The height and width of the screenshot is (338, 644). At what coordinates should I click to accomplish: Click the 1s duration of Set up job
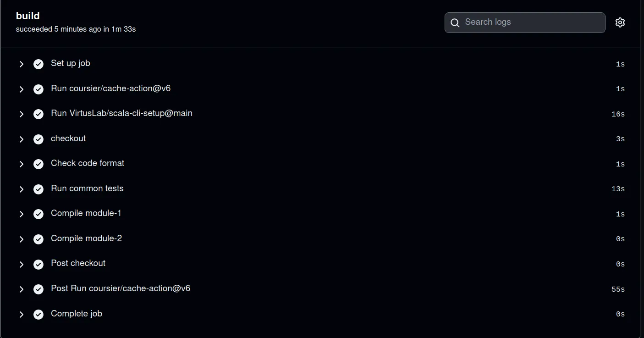coord(620,64)
